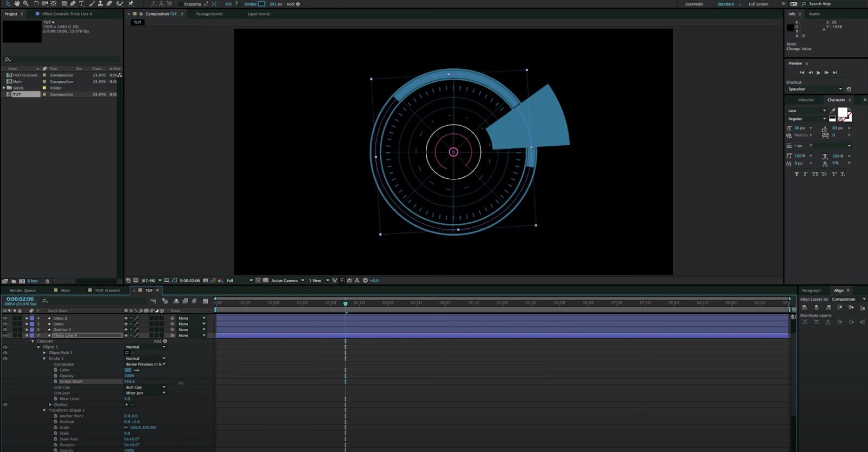Click the Play button in Preview

click(819, 73)
